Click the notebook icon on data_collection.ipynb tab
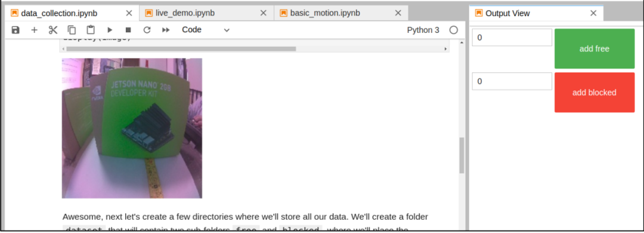This screenshot has width=644, height=233. point(14,13)
